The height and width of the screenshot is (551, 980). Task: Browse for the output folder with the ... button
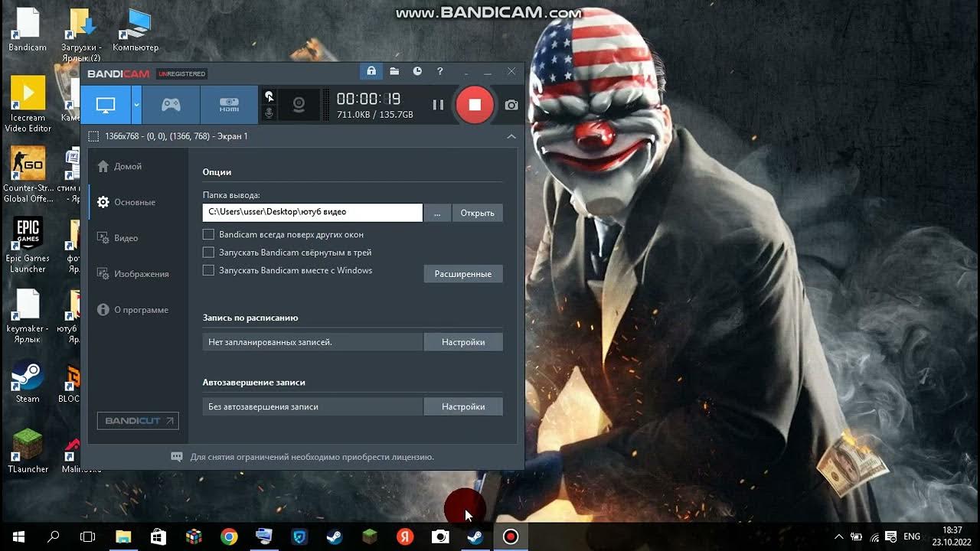coord(437,213)
